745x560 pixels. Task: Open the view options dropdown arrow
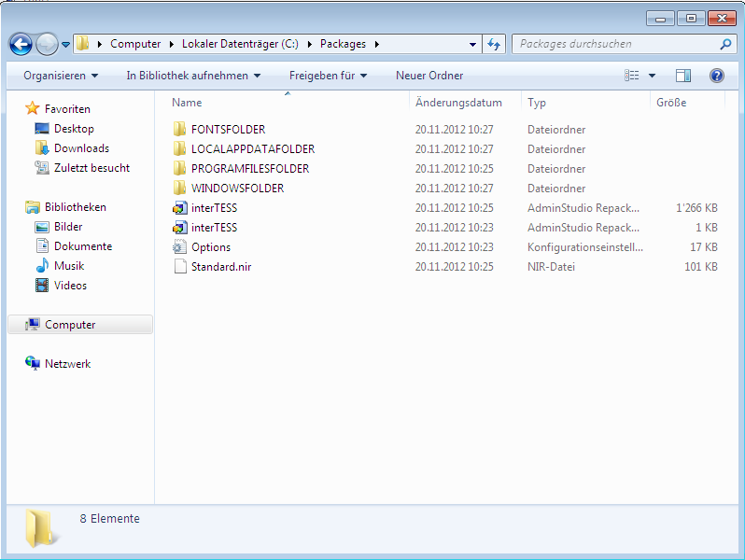(652, 76)
